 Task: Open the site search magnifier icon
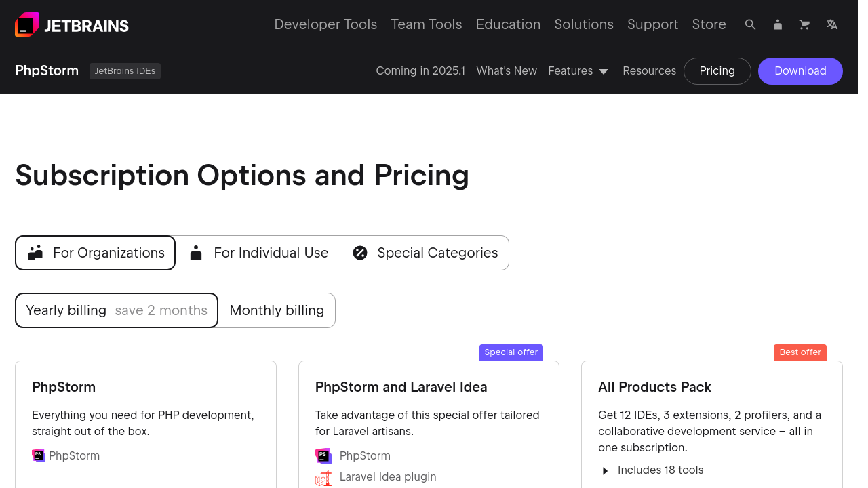(750, 25)
